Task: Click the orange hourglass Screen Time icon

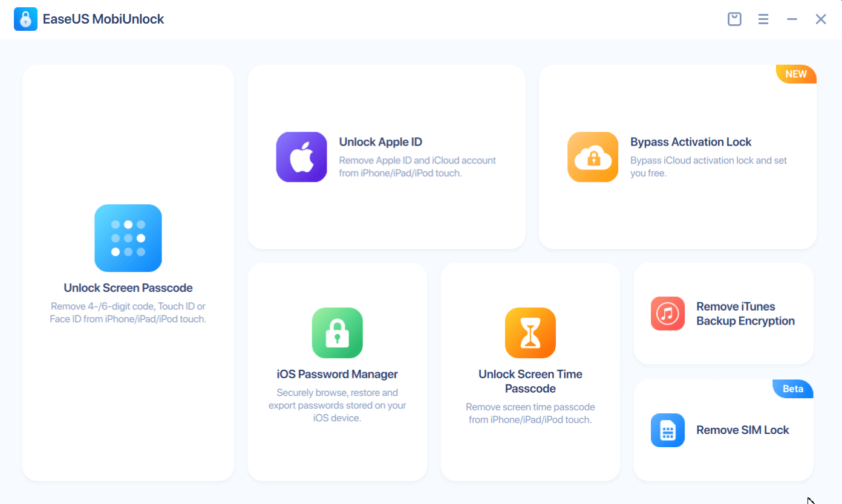Action: click(x=530, y=333)
